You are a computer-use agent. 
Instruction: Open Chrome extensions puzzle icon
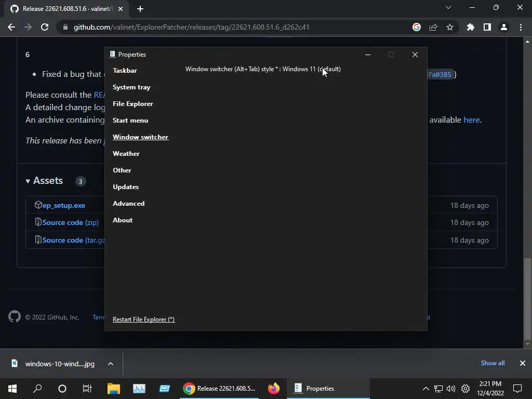coord(471,27)
